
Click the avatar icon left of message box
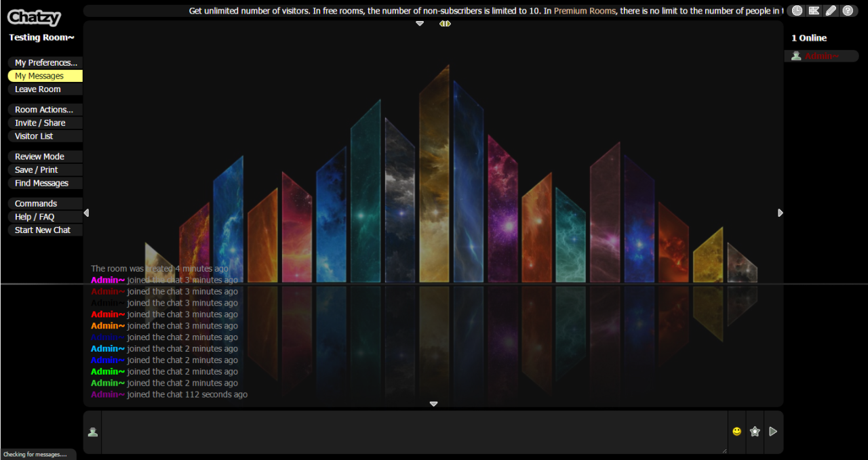coord(93,432)
